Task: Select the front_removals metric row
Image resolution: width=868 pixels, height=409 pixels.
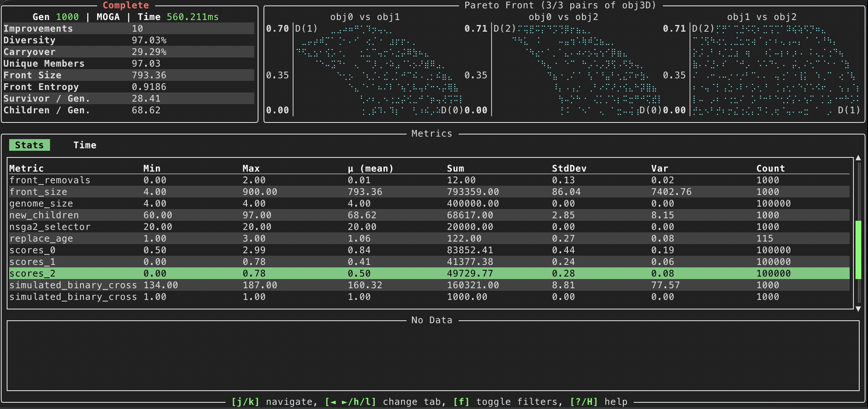Action: 50,180
